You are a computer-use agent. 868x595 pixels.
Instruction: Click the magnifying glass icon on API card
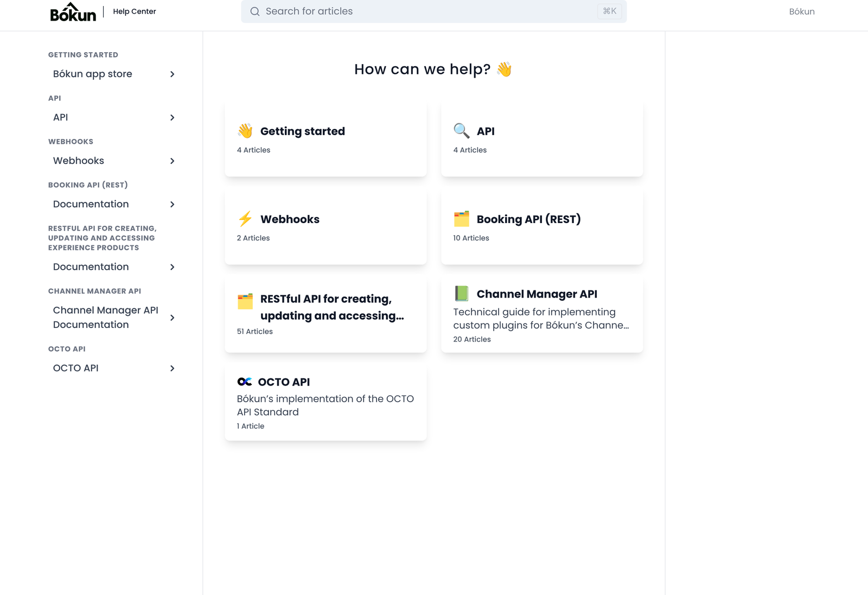pyautogui.click(x=462, y=131)
